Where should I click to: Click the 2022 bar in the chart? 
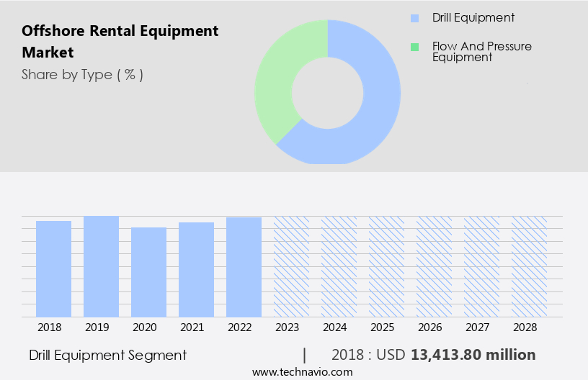point(244,267)
